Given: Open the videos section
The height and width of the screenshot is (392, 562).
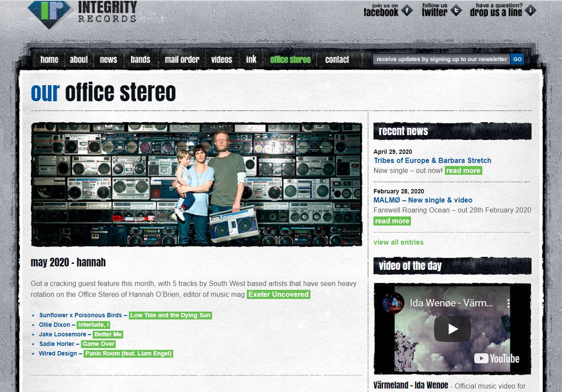Looking at the screenshot, I should [222, 59].
